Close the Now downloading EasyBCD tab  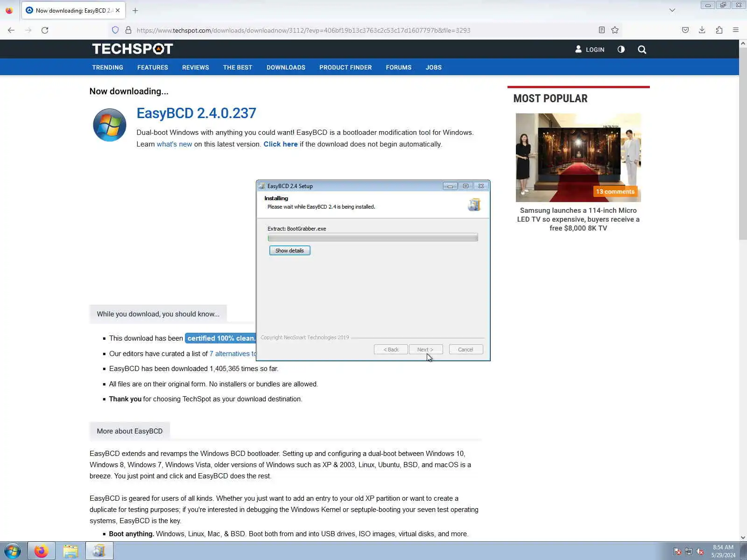click(118, 10)
